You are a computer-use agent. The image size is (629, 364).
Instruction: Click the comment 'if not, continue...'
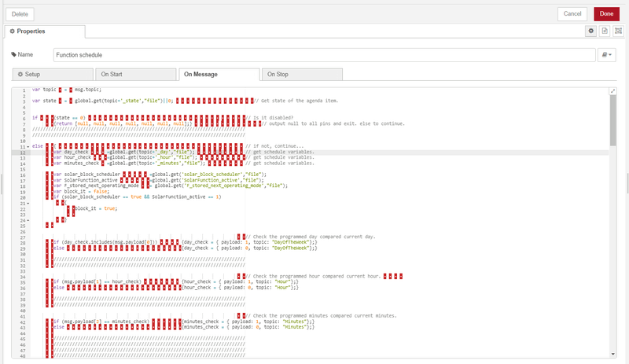coord(274,146)
